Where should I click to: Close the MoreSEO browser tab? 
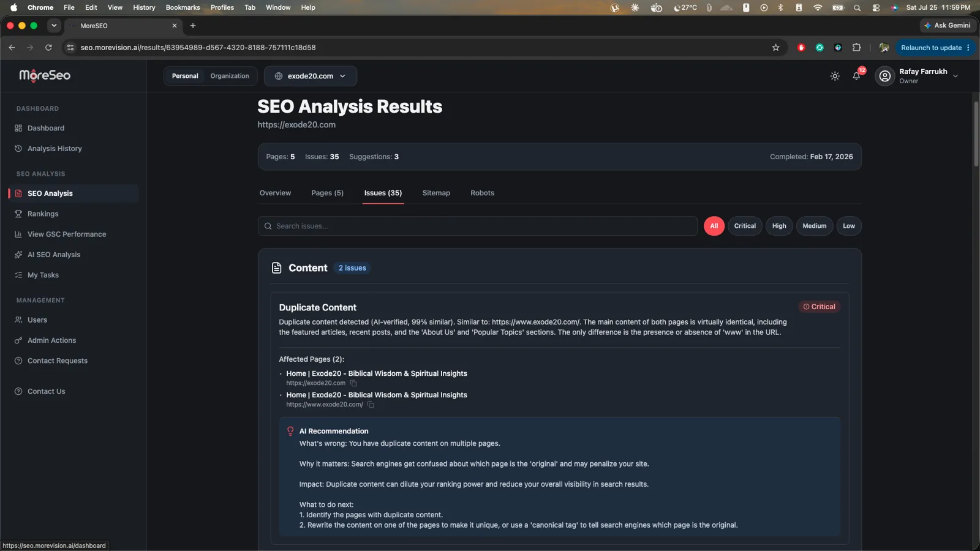175,26
